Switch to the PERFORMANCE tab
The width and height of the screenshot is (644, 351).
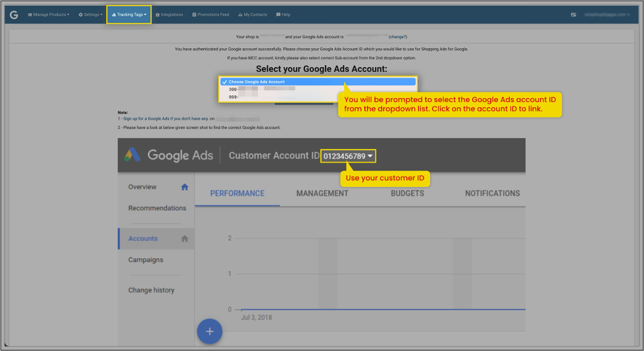pos(237,194)
